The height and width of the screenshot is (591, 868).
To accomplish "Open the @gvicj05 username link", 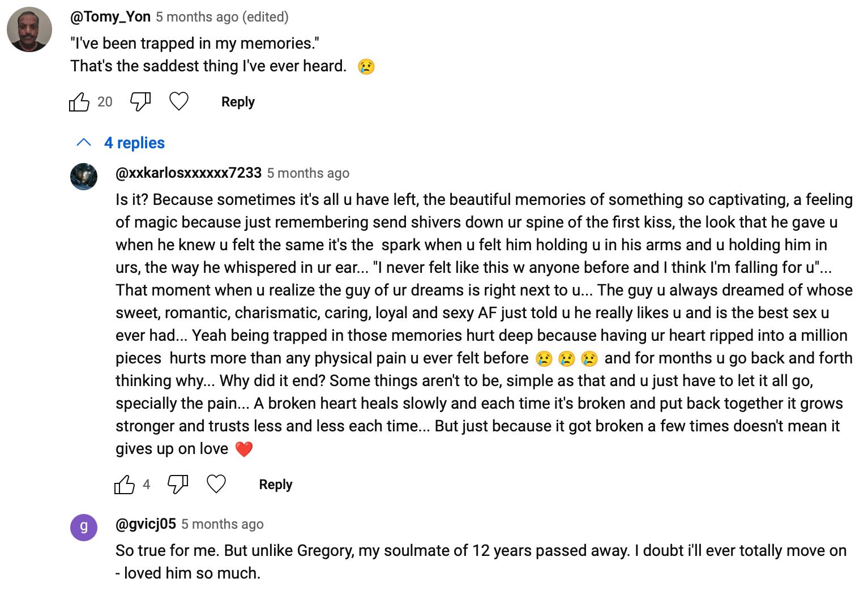I will 146,524.
